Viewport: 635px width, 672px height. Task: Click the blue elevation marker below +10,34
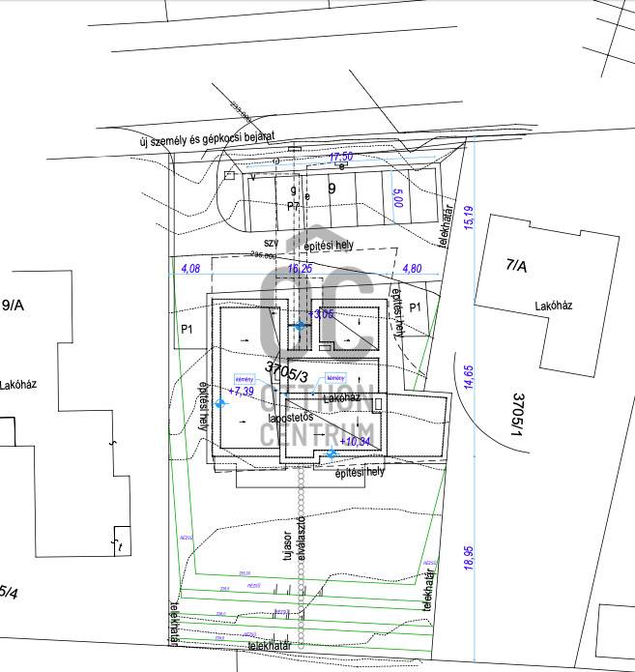[332, 453]
